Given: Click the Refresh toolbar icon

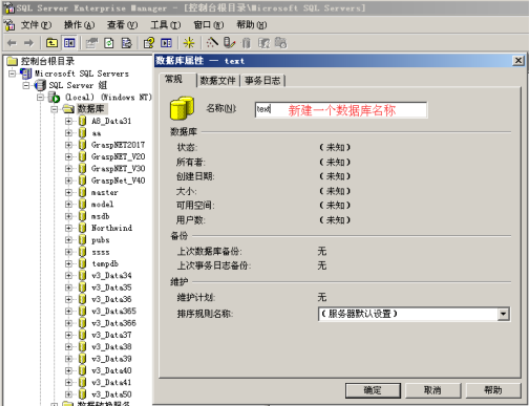Looking at the screenshot, I should point(109,43).
